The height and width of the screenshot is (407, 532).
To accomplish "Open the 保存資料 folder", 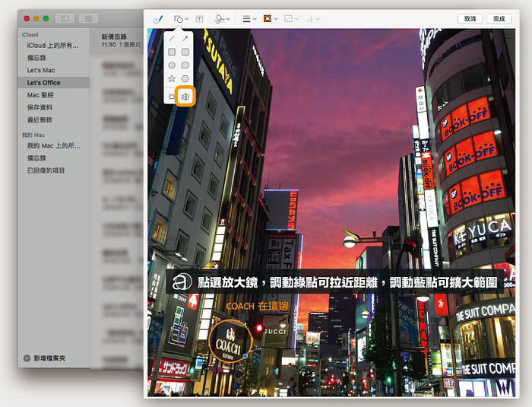I will click(x=54, y=107).
